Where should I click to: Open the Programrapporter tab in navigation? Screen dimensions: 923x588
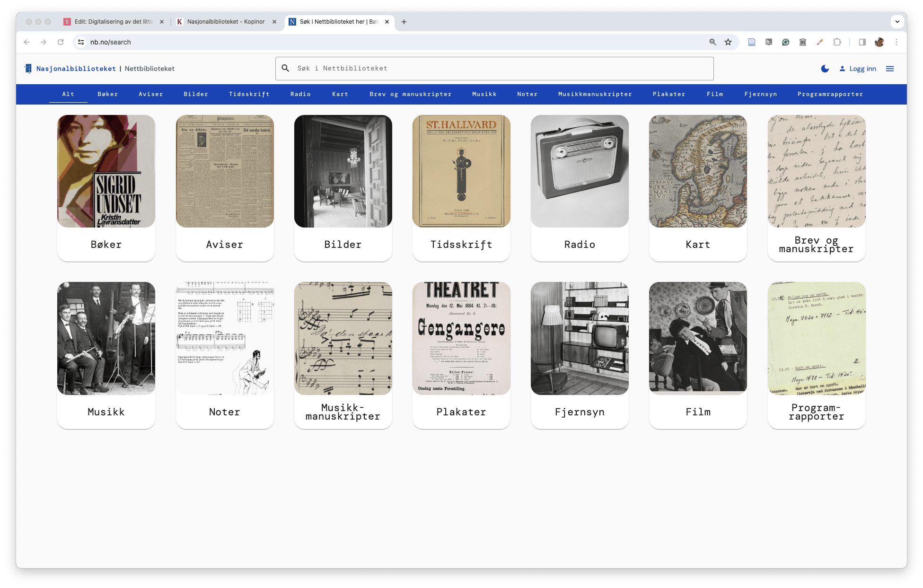[x=830, y=94]
